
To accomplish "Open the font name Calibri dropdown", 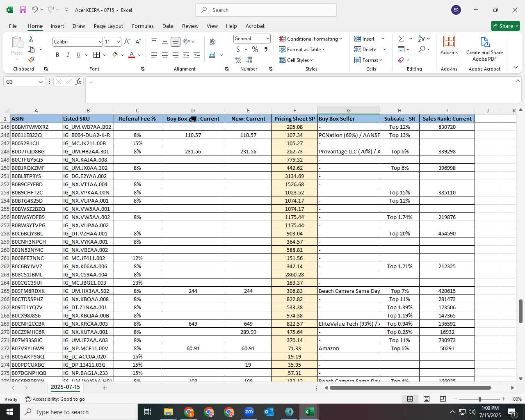I will pyautogui.click(x=100, y=42).
